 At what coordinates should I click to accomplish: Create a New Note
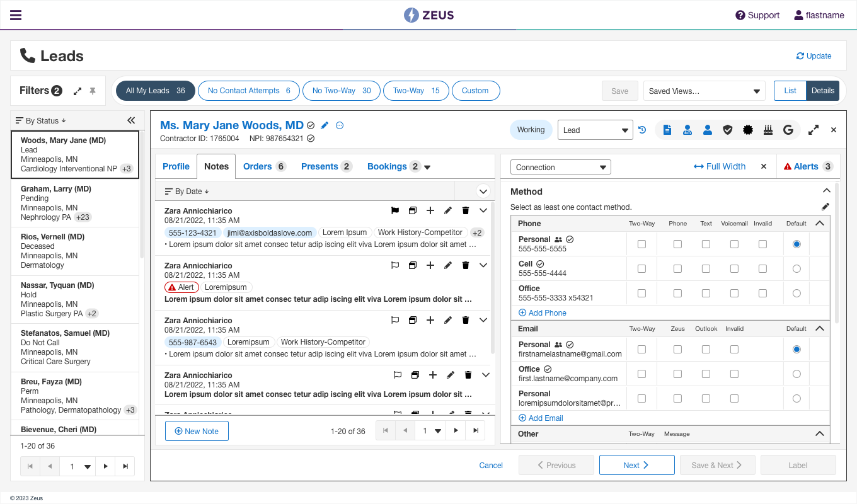click(x=197, y=431)
